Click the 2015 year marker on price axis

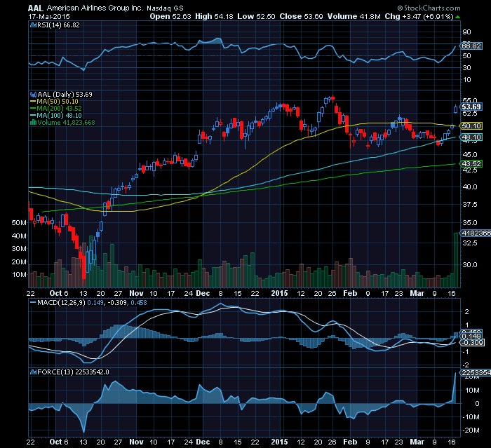(279, 293)
